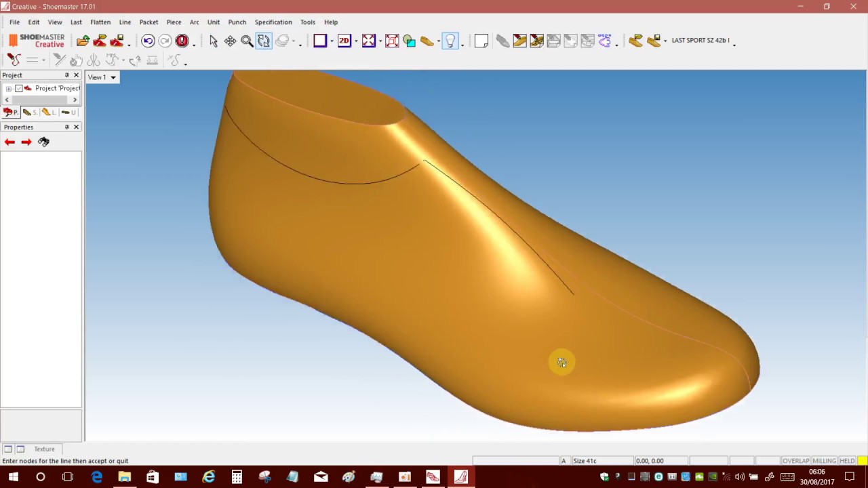Select the red line drawing tool

tap(14, 60)
